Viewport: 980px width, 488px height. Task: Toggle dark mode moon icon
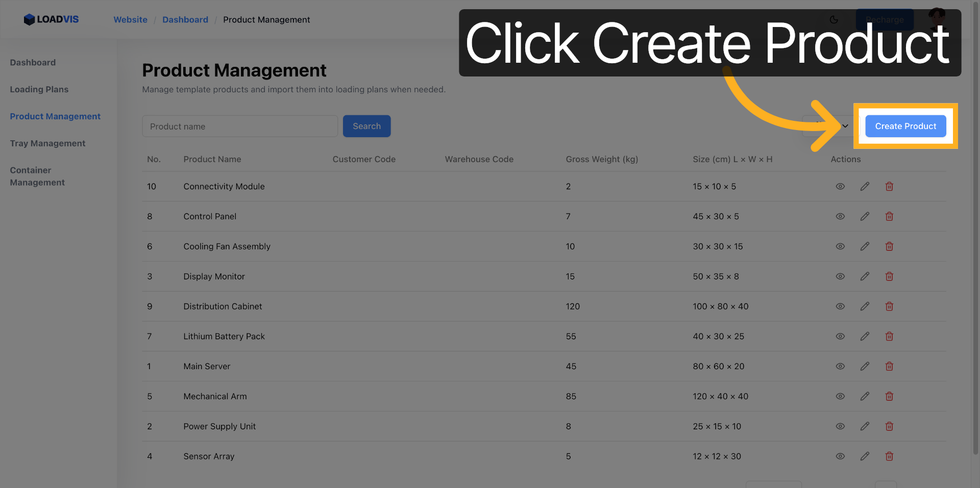pos(834,20)
